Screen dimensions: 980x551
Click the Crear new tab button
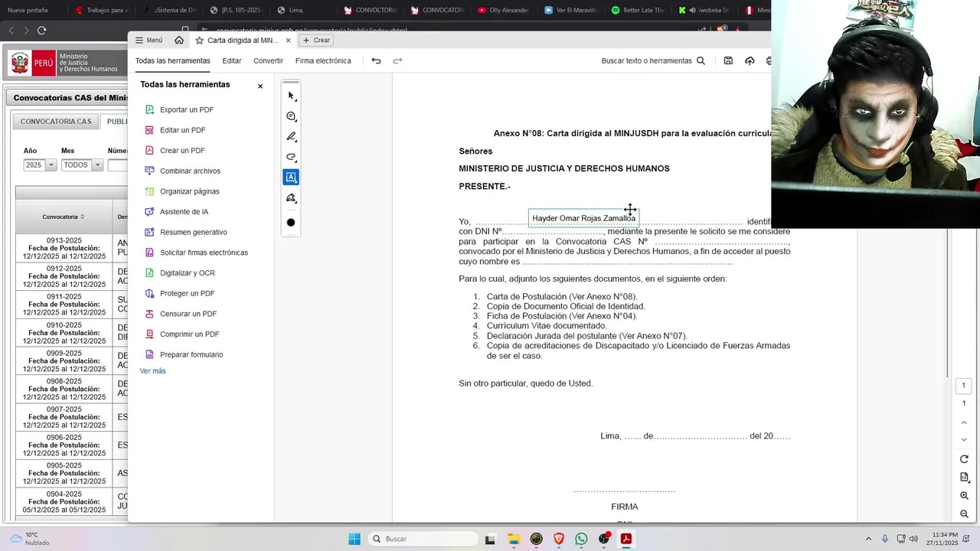(x=316, y=41)
